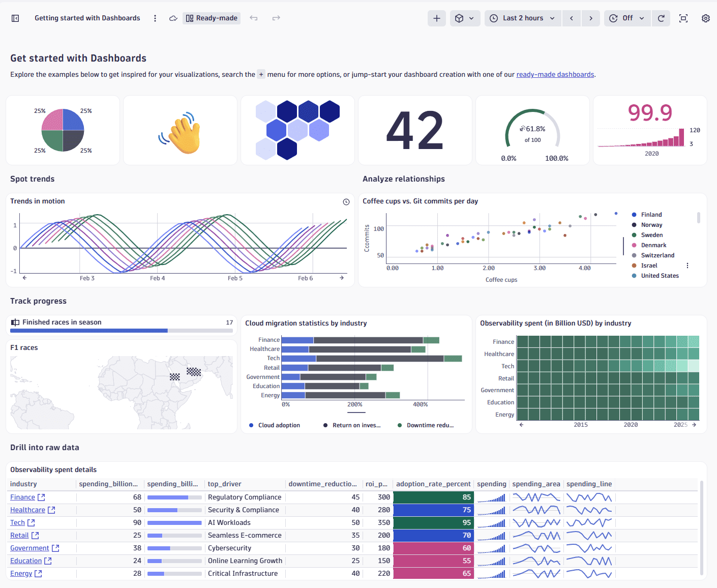Open the Last 2 hours timeframe selector
Viewport: 717px width, 588px height.
coord(523,18)
